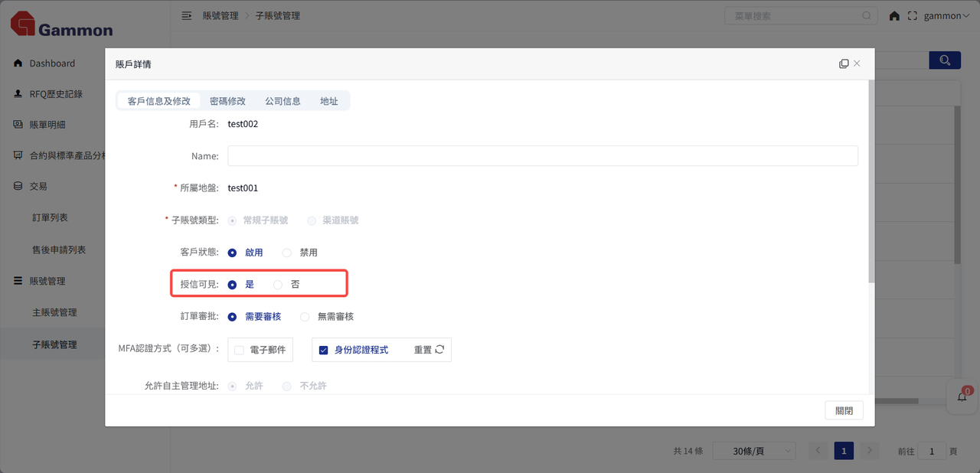Switch to the 公司信息 tab

coord(283,101)
